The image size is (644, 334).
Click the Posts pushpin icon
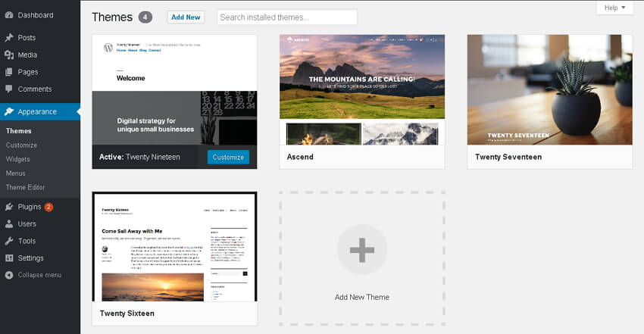pyautogui.click(x=8, y=38)
